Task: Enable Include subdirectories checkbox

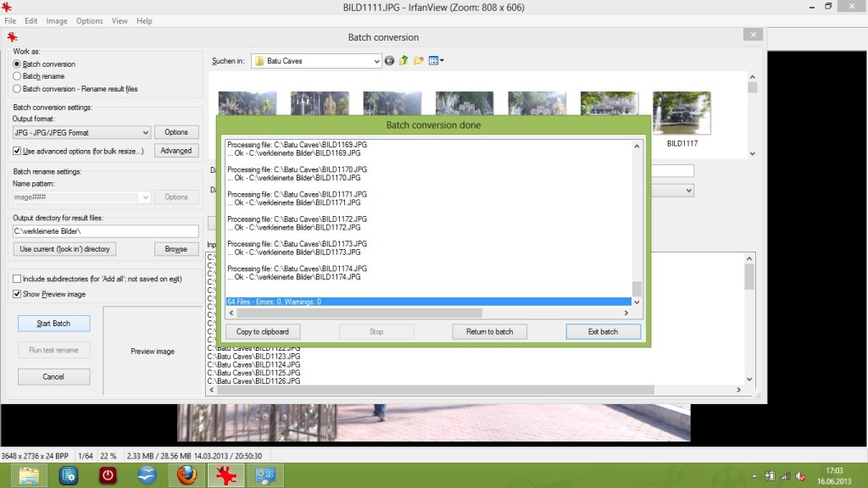Action: tap(18, 279)
